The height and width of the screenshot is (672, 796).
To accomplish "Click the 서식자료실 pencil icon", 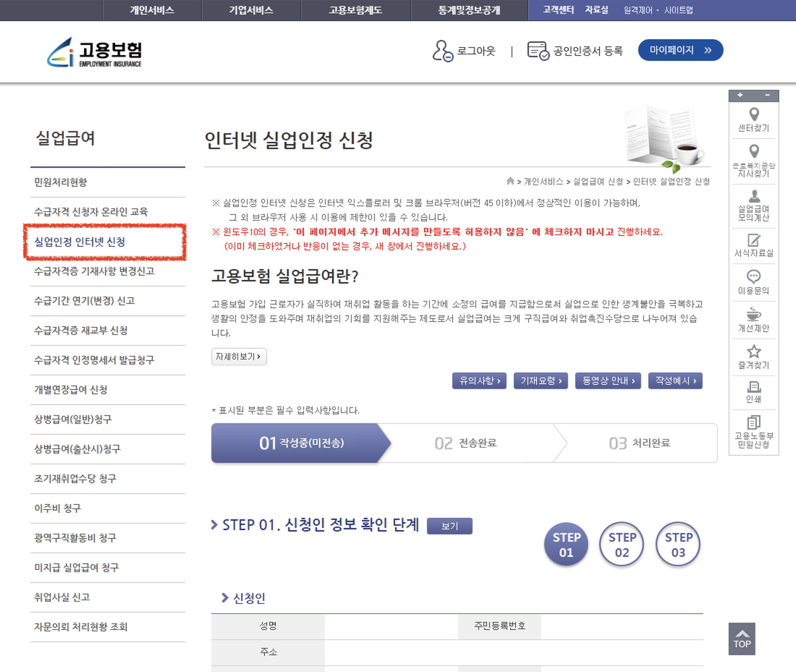I will (754, 240).
